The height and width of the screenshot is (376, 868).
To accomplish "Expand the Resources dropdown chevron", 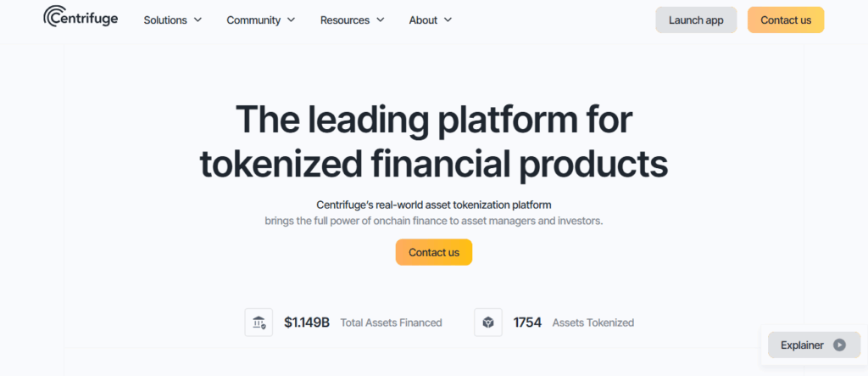I will pos(380,20).
